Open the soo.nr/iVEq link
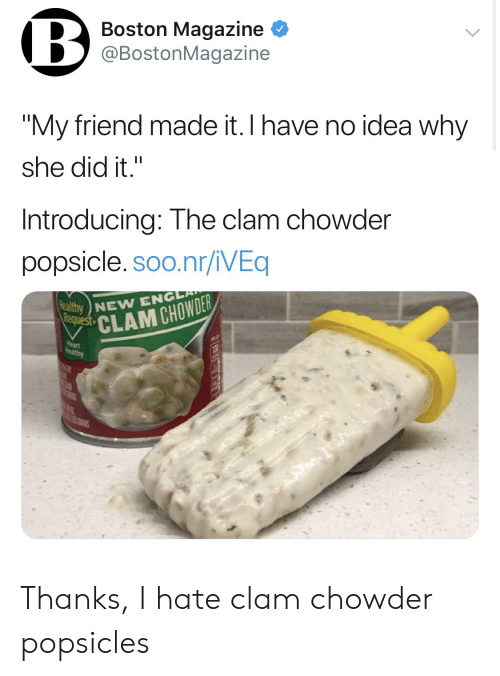 pos(201,262)
